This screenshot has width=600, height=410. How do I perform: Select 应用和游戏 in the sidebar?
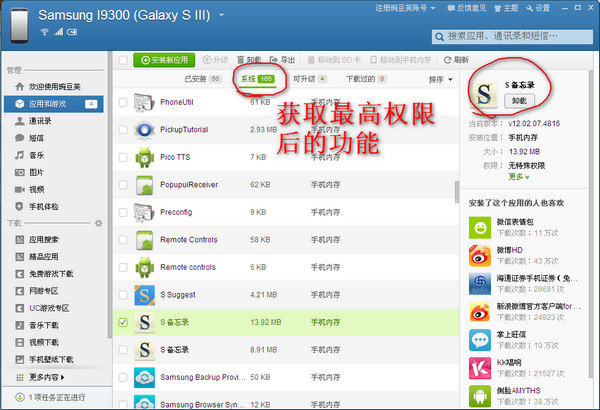click(54, 104)
